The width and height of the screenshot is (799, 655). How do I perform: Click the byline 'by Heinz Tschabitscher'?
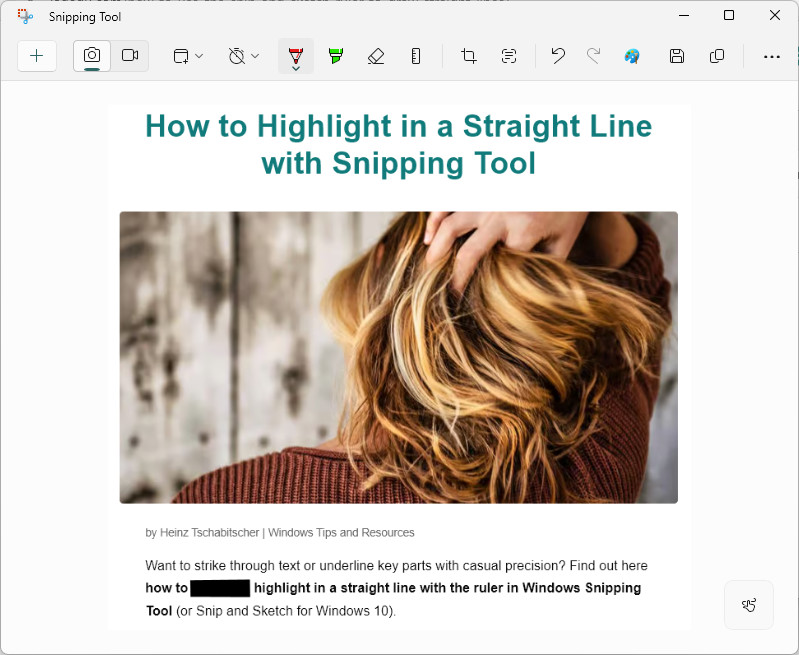click(202, 533)
